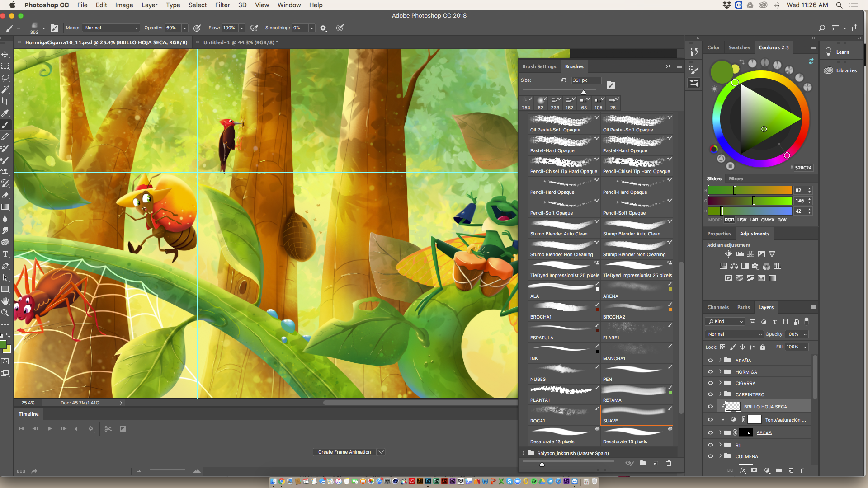Click the Tono/saturación layer mask thumbnail

pyautogui.click(x=755, y=420)
